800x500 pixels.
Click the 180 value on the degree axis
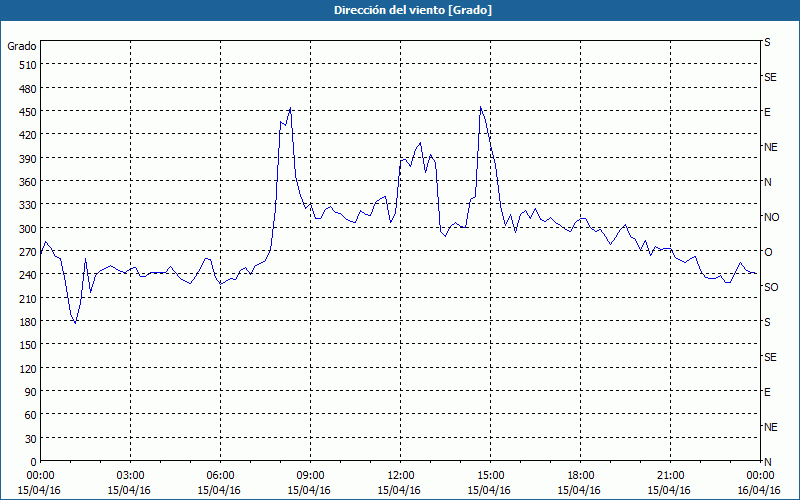[28, 322]
